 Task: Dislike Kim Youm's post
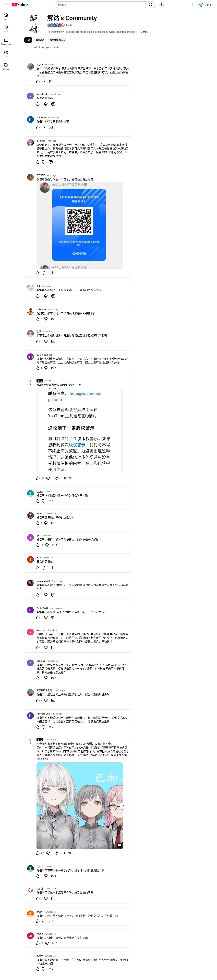43,127
